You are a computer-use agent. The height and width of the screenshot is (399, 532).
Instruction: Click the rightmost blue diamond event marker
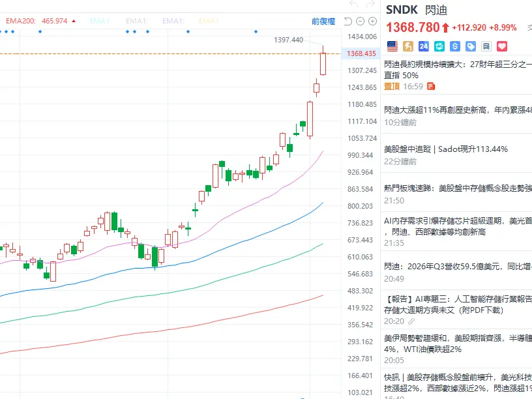click(256, 31)
